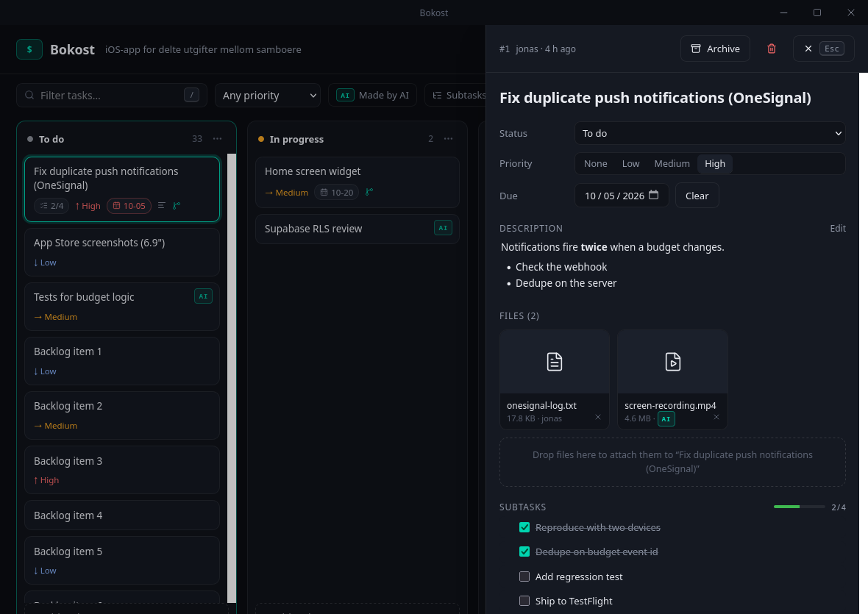This screenshot has width=868, height=614.
Task: Click the AI badge on screen-recording.mp4
Action: (666, 418)
